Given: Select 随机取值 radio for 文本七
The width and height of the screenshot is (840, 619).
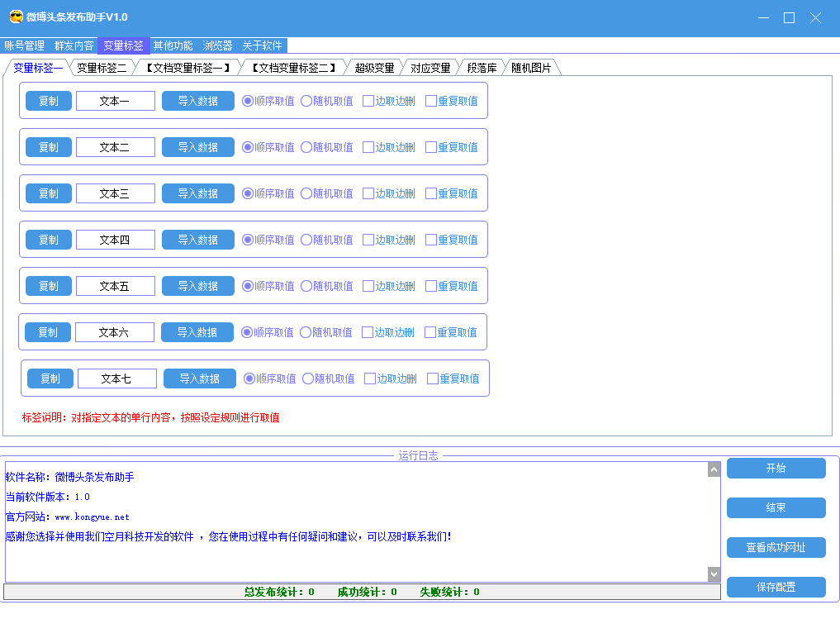Looking at the screenshot, I should (x=329, y=379).
